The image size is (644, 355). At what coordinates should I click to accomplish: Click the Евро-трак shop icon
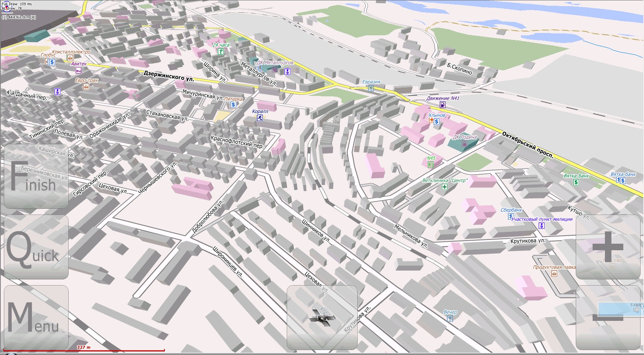86,87
